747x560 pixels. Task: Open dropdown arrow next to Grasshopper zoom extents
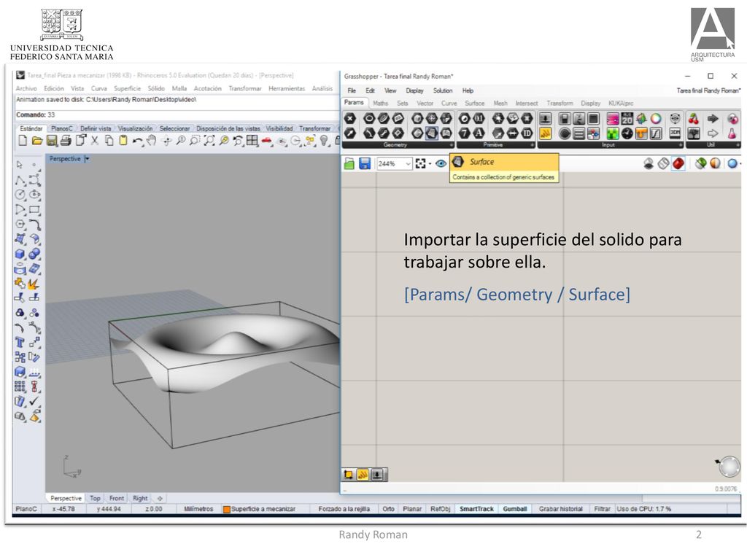tap(430, 164)
